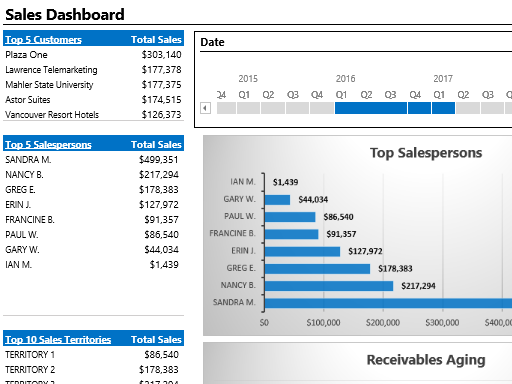This screenshot has width=512, height=384.
Task: Select 2016 Q1 on the Date timeline
Action: 347,108
